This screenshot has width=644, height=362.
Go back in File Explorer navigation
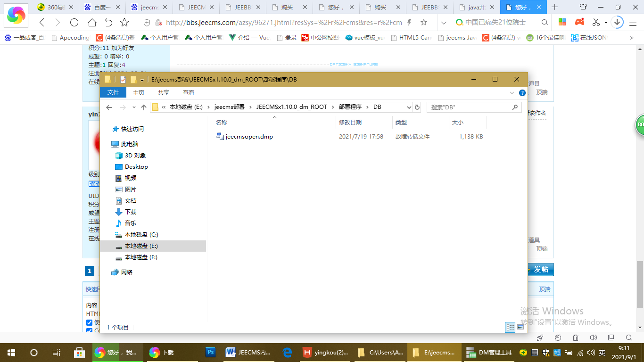pos(109,107)
